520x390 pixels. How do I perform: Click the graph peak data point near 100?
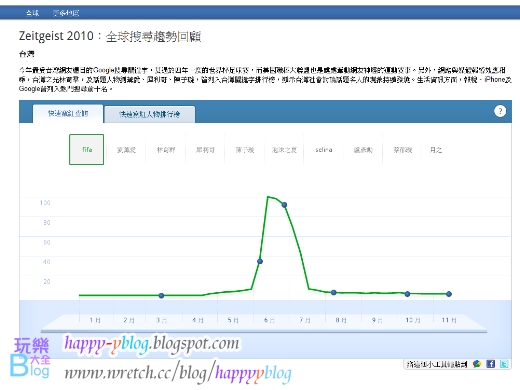click(x=284, y=205)
